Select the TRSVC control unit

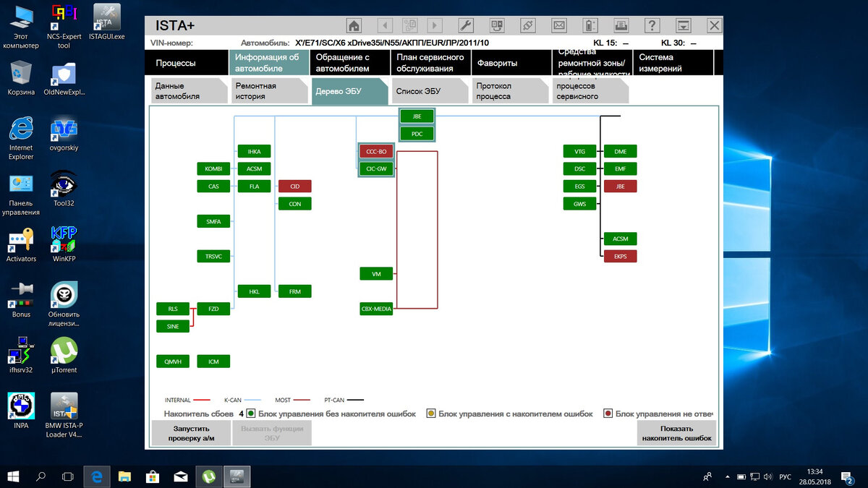tap(213, 256)
